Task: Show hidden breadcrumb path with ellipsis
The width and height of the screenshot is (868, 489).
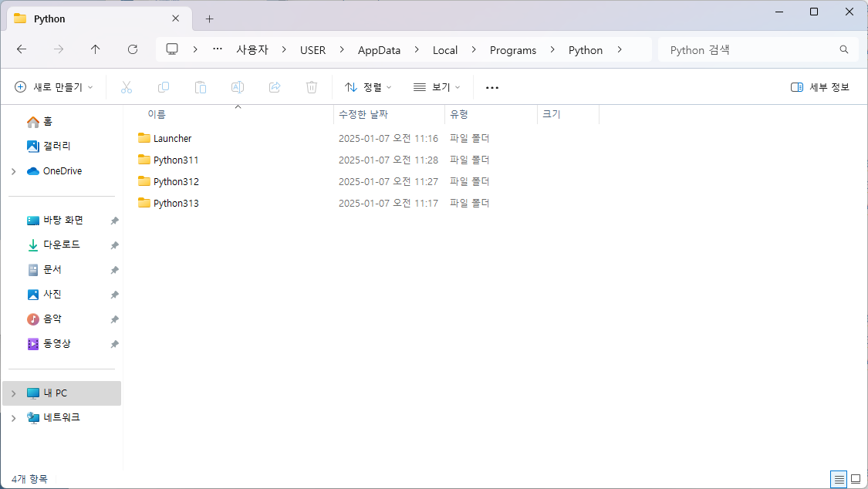Action: 218,49
